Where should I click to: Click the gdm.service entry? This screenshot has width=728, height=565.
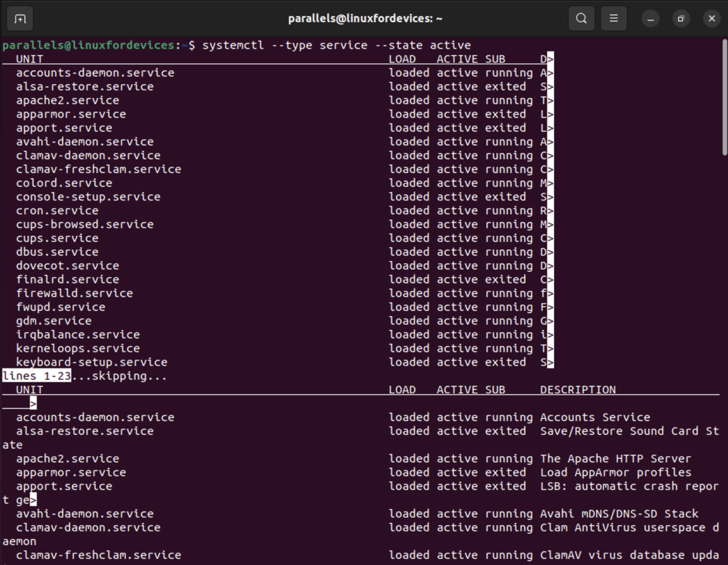click(53, 321)
